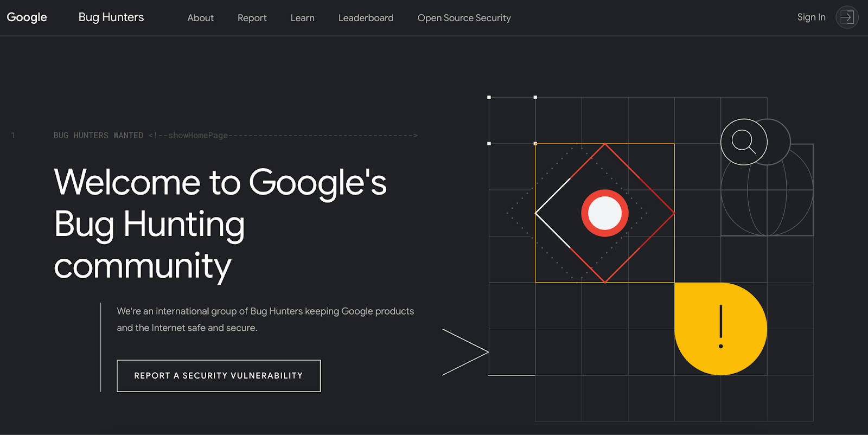Screen dimensions: 868x435
Task: Click the magnifying glass illustration icon
Action: [744, 142]
